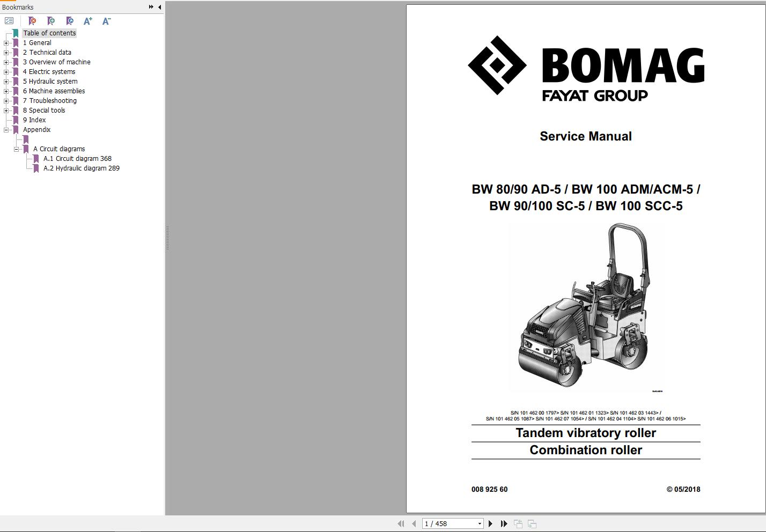
Task: Click the unnamed bookmark icon under Appendix
Action: 26,139
